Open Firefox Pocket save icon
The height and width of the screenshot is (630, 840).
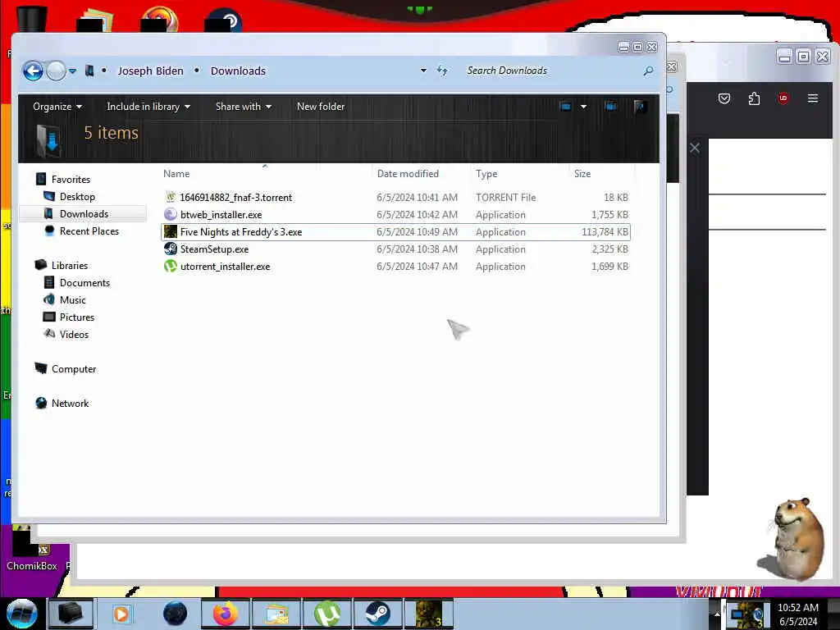tap(724, 98)
